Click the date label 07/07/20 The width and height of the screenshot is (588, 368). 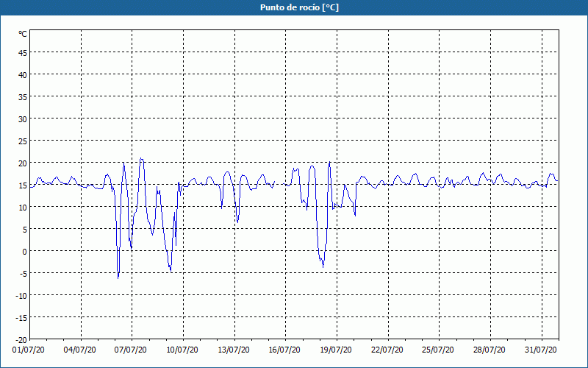[x=131, y=350]
